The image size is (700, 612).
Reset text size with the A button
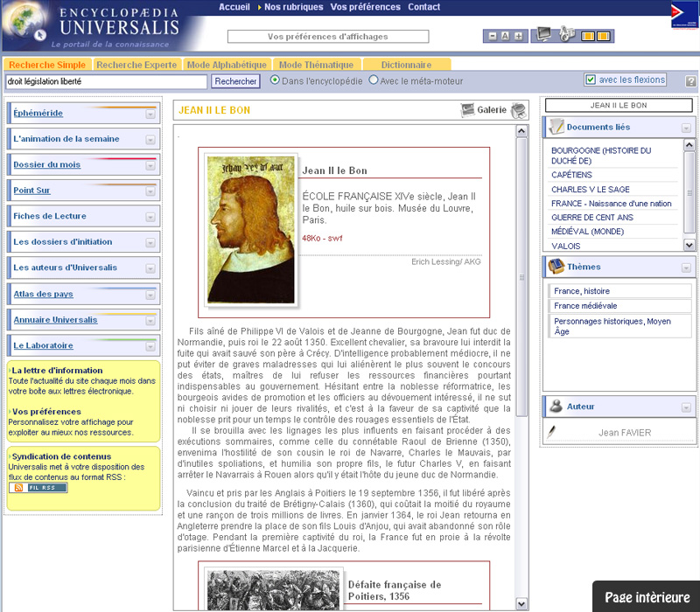coord(506,36)
